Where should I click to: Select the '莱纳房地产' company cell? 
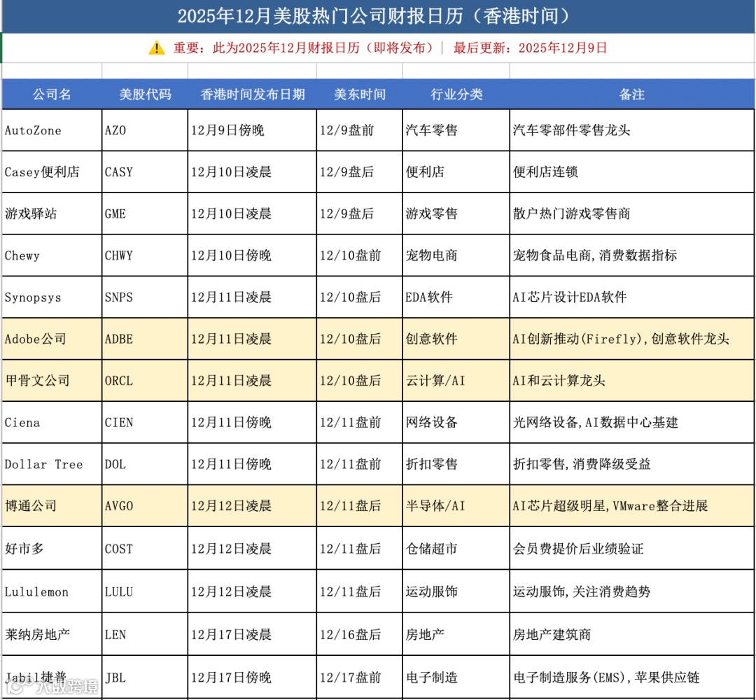(52, 634)
